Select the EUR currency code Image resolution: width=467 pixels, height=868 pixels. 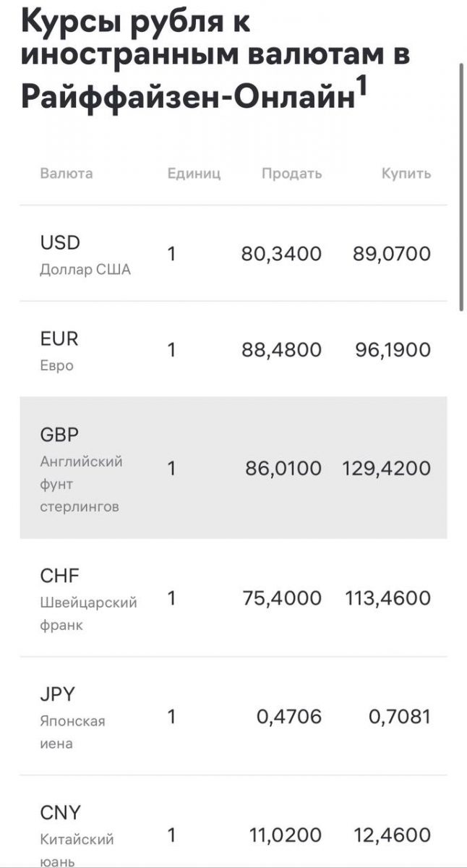pyautogui.click(x=59, y=339)
